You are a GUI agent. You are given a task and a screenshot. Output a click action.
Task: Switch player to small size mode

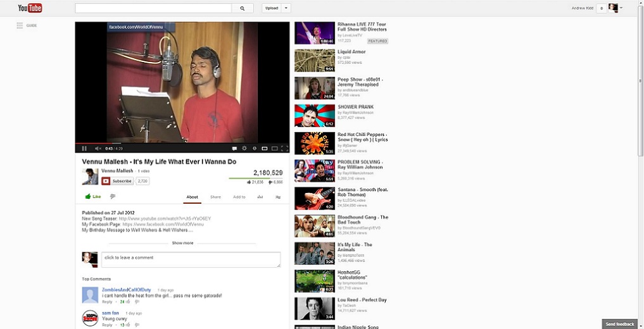[265, 149]
